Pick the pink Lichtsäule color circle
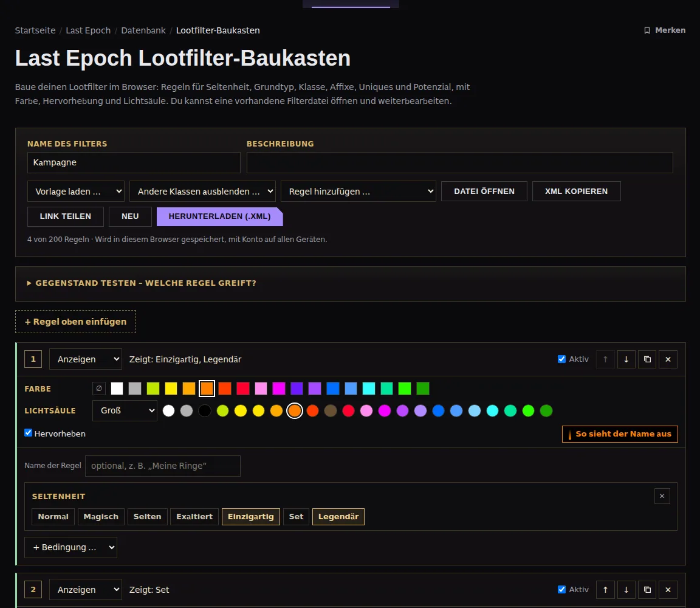The width and height of the screenshot is (700, 608). pos(366,410)
